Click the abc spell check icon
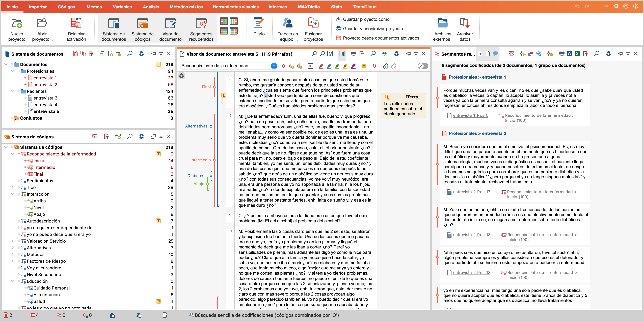644x321 pixels. point(385,53)
